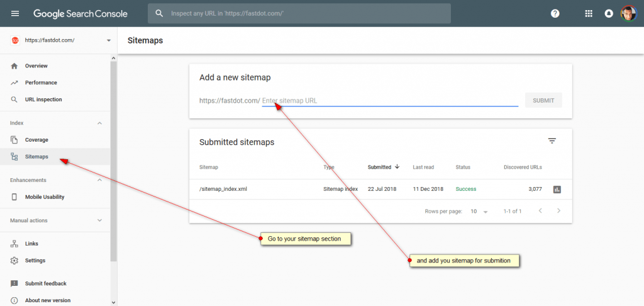644x306 pixels.
Task: Go to previous page of sitemaps
Action: tap(540, 210)
